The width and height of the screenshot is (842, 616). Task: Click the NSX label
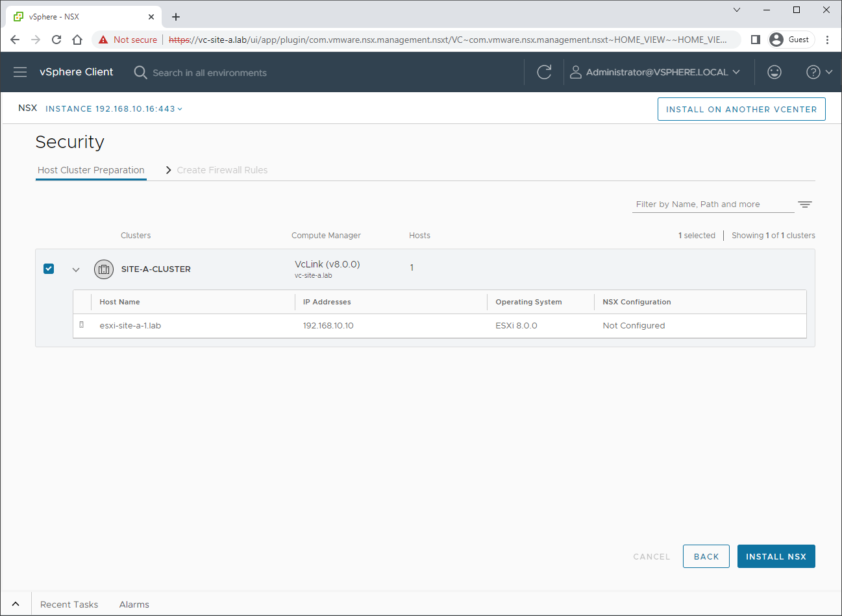pyautogui.click(x=28, y=108)
